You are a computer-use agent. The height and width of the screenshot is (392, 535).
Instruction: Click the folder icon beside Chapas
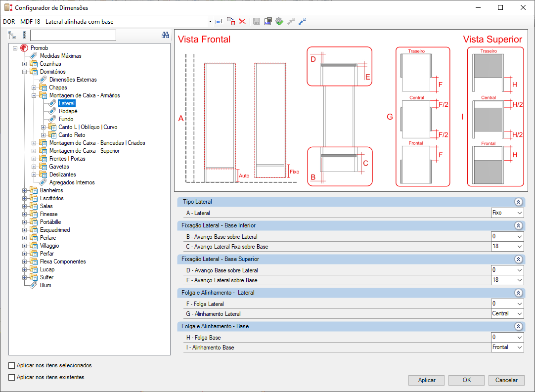(43, 87)
